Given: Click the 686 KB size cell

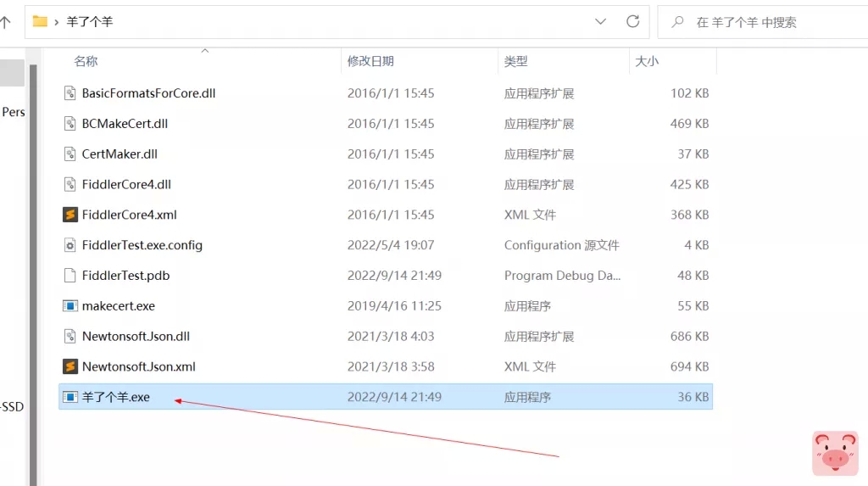Looking at the screenshot, I should pyautogui.click(x=689, y=337).
